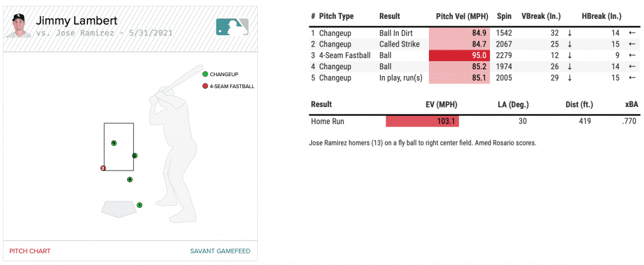Select pitch marker 5 in the strike zone
The width and height of the screenshot is (644, 265).
coord(114,143)
